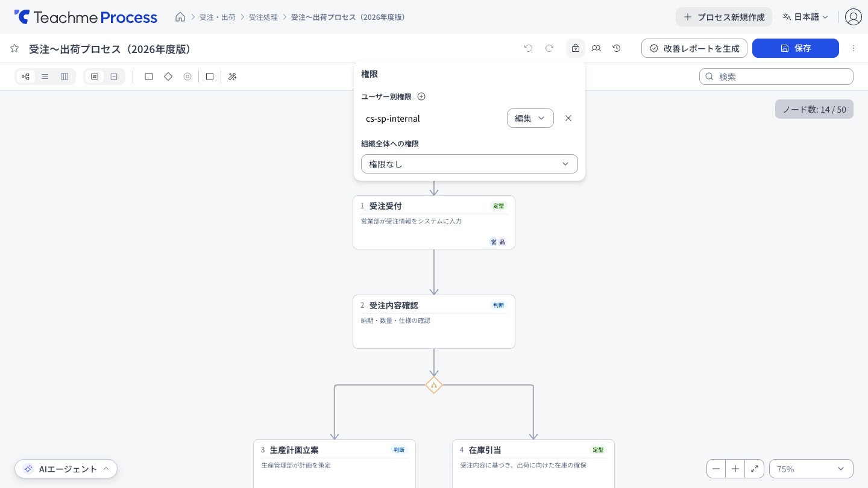This screenshot has height=488, width=868.
Task: Select the 受注内容確認 node card
Action: click(434, 322)
